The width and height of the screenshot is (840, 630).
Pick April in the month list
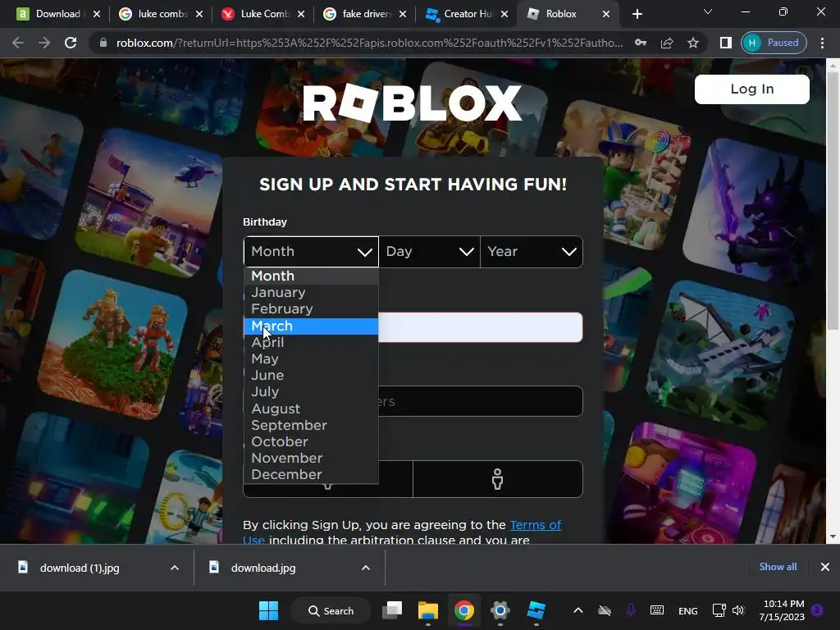pos(311,342)
